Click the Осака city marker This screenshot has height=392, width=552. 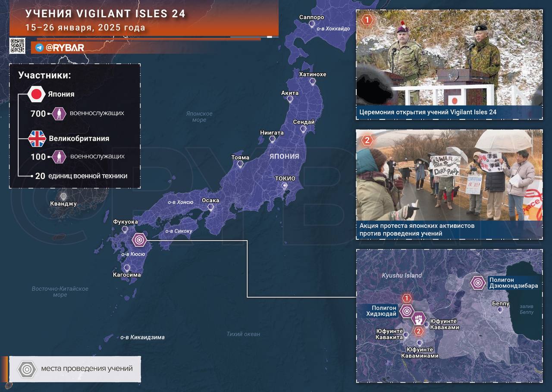click(210, 207)
